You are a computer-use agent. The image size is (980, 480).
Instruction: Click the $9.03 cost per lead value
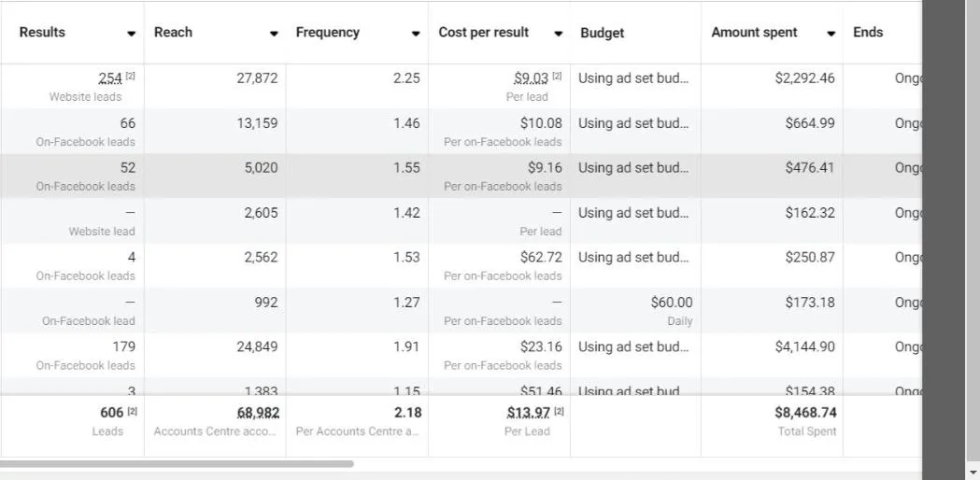(531, 78)
